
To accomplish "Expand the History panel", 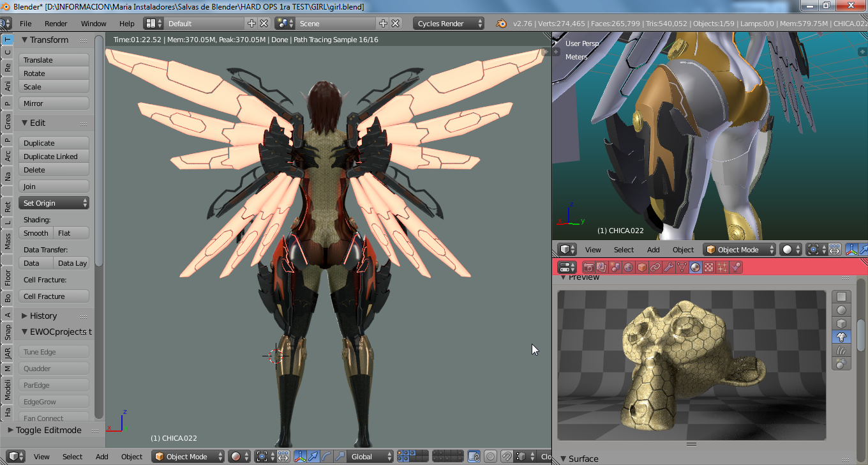I will click(x=24, y=316).
